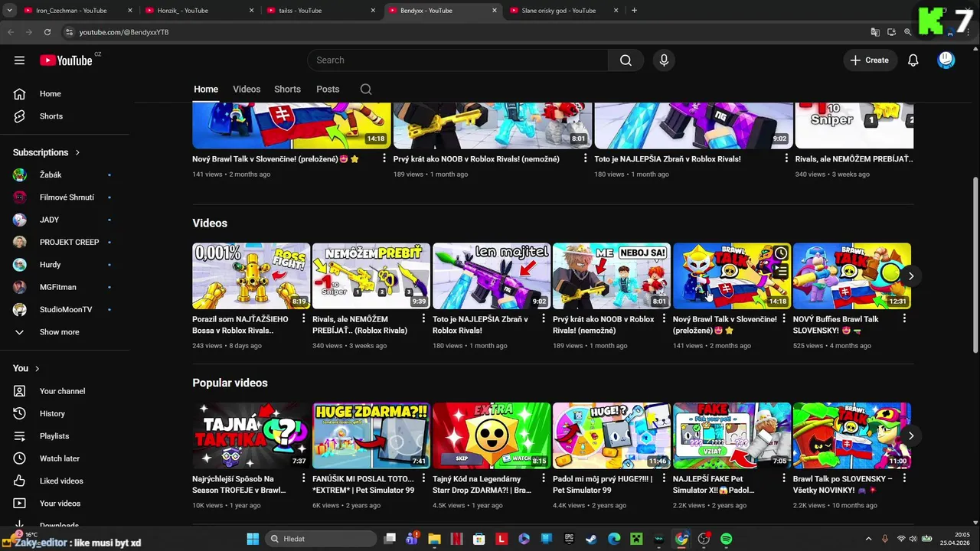The width and height of the screenshot is (980, 551).
Task: Select the Home channel tab
Action: pyautogui.click(x=205, y=90)
